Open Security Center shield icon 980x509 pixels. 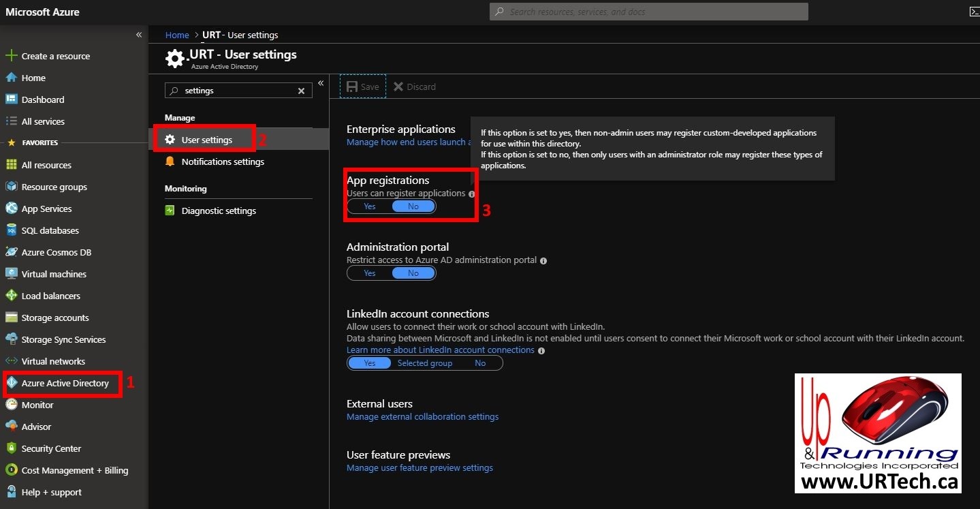[x=11, y=448]
